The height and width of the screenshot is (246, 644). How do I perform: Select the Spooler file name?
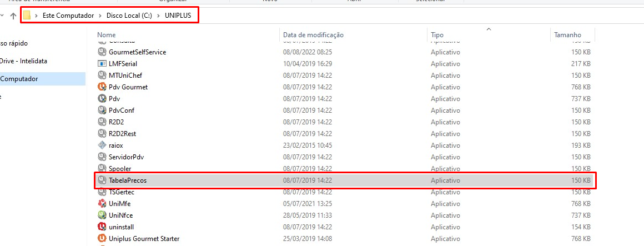pos(120,168)
